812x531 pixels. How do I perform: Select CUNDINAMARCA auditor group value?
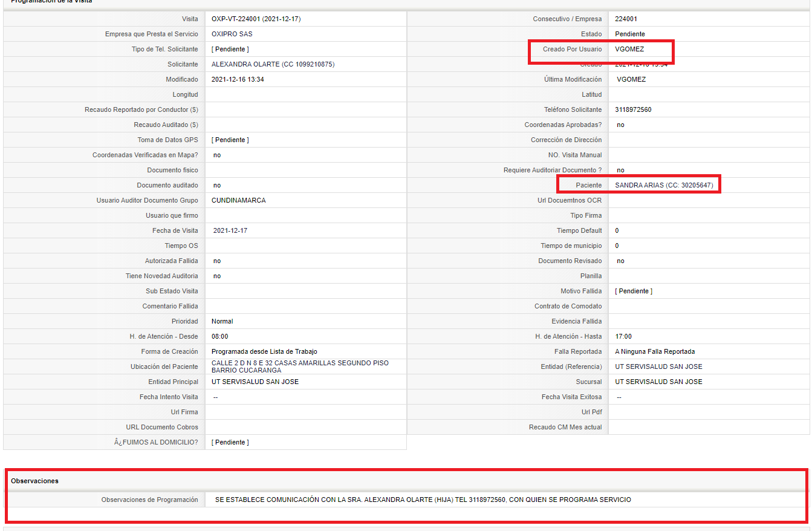point(238,200)
